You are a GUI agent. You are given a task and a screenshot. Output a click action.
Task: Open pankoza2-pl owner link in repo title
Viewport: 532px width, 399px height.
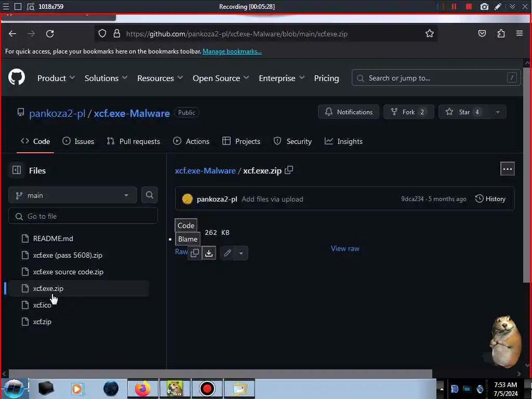point(57,113)
